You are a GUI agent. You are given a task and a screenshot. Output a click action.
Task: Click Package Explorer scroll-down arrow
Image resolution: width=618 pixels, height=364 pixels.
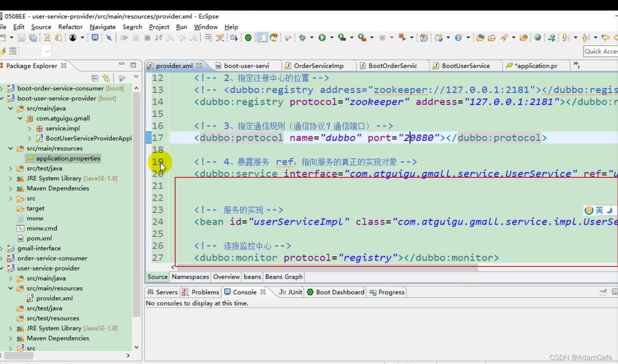pyautogui.click(x=136, y=347)
